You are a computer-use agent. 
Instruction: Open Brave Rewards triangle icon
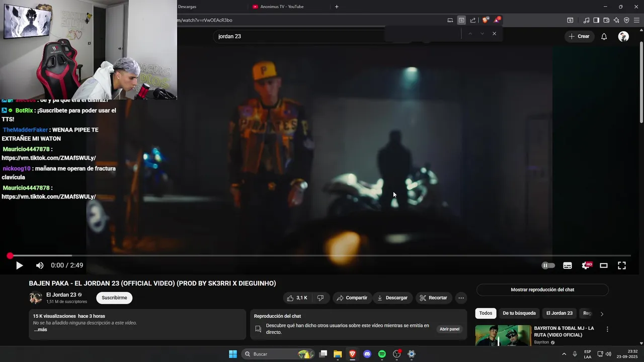coord(497,20)
